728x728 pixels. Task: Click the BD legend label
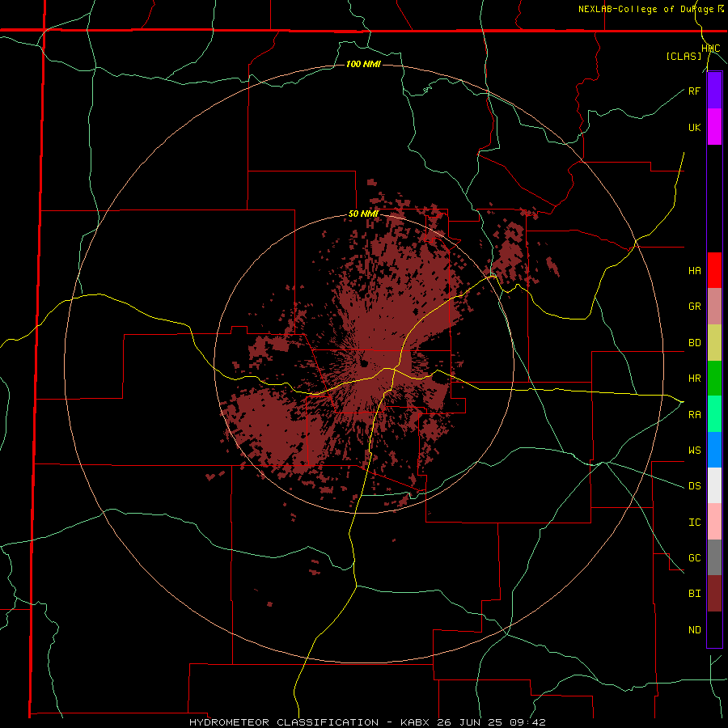[x=694, y=343]
